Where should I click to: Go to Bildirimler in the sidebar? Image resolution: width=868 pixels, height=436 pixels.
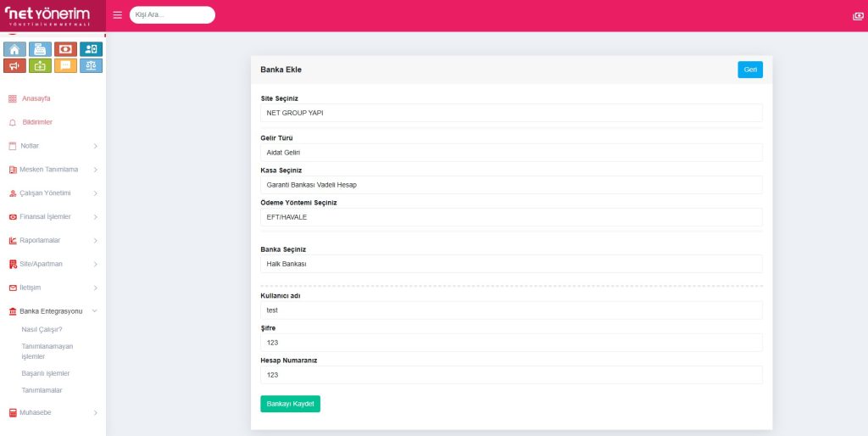[36, 122]
